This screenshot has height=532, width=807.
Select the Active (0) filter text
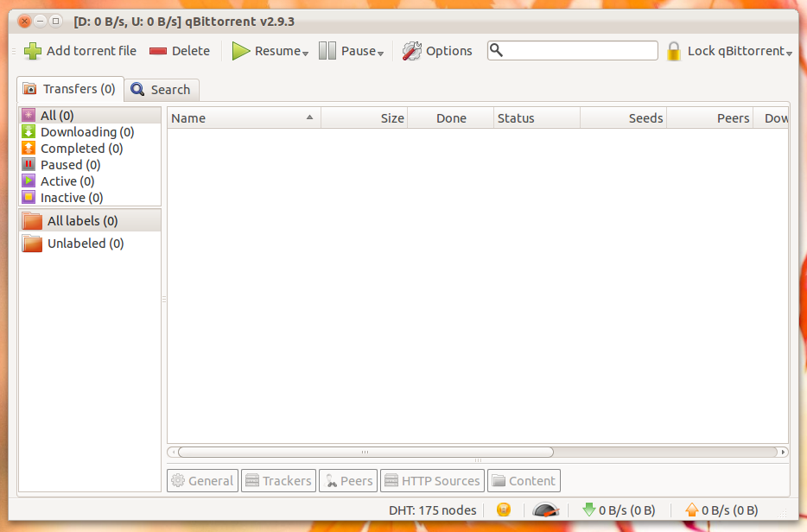(67, 181)
